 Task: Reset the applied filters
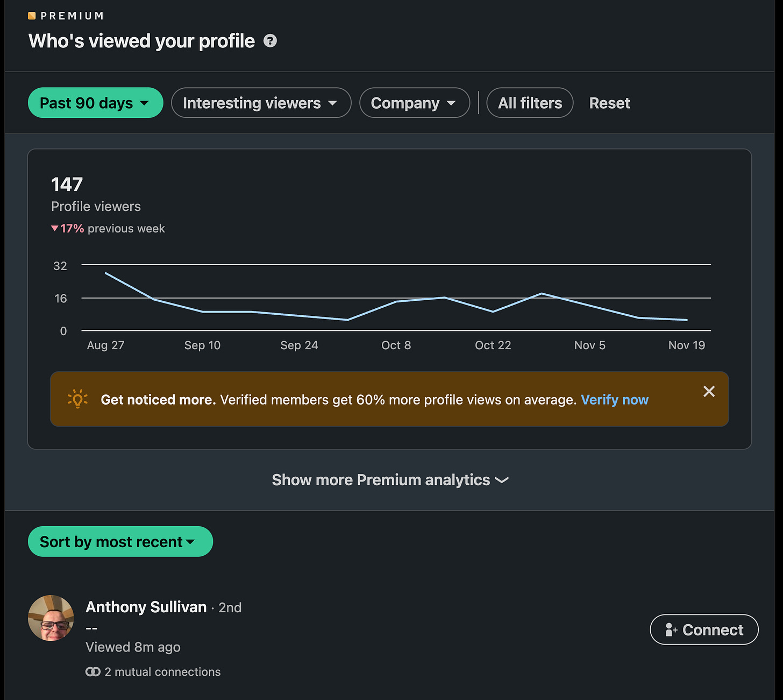609,103
